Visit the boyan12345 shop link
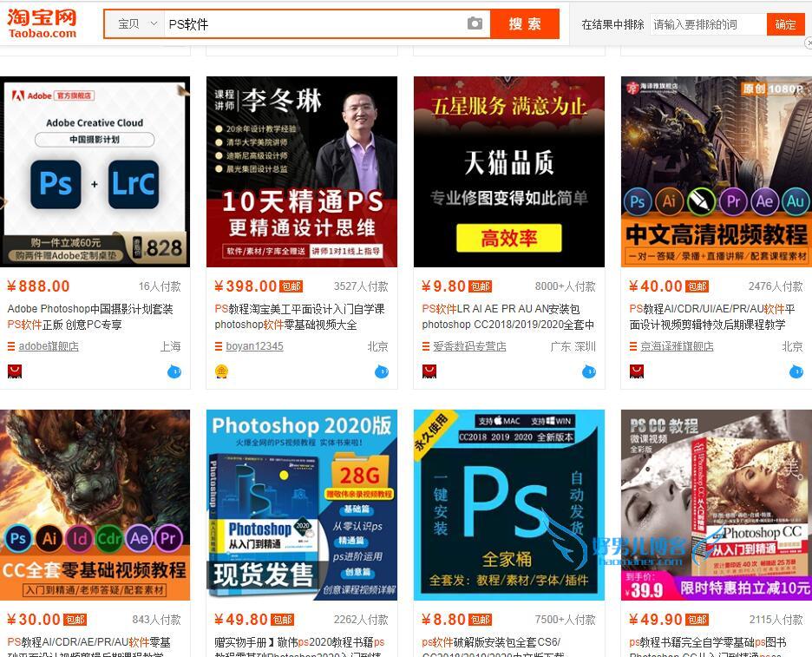This screenshot has height=657, width=812. click(x=254, y=346)
